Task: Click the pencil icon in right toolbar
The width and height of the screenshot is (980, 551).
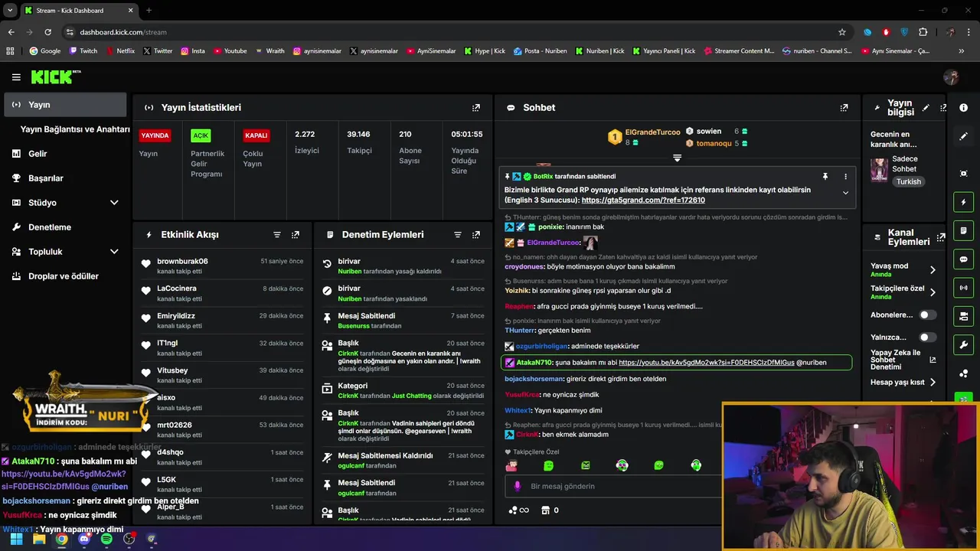Action: [x=964, y=136]
